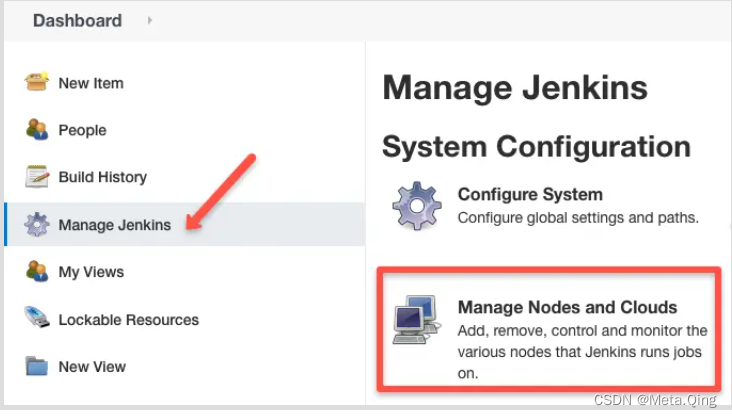Image resolution: width=732 pixels, height=417 pixels.
Task: Click the New View folder icon
Action: coord(37,366)
